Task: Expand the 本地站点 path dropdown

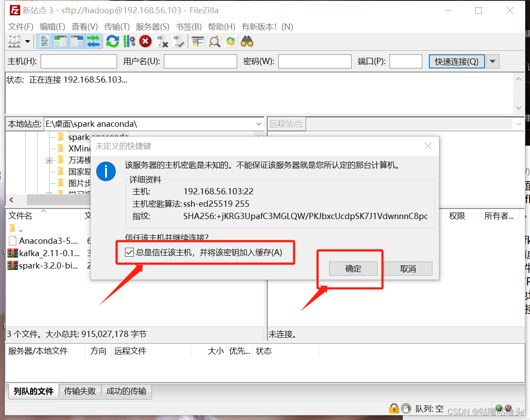Action: [x=259, y=124]
